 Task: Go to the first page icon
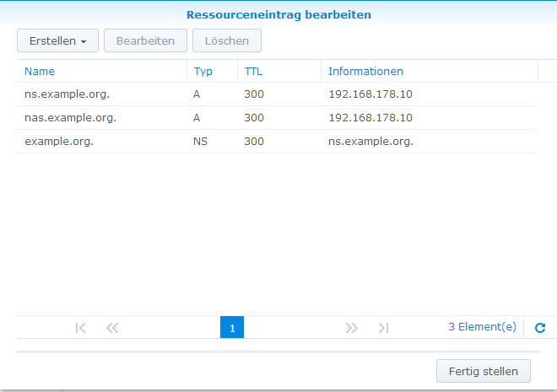click(x=81, y=327)
